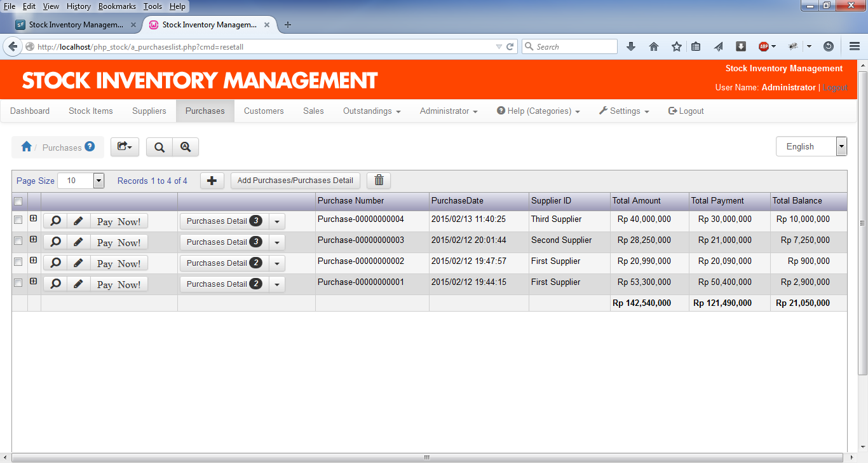Switch to the first Stock Inventory browser tab
Screen dimensions: 868x463
click(x=76, y=25)
